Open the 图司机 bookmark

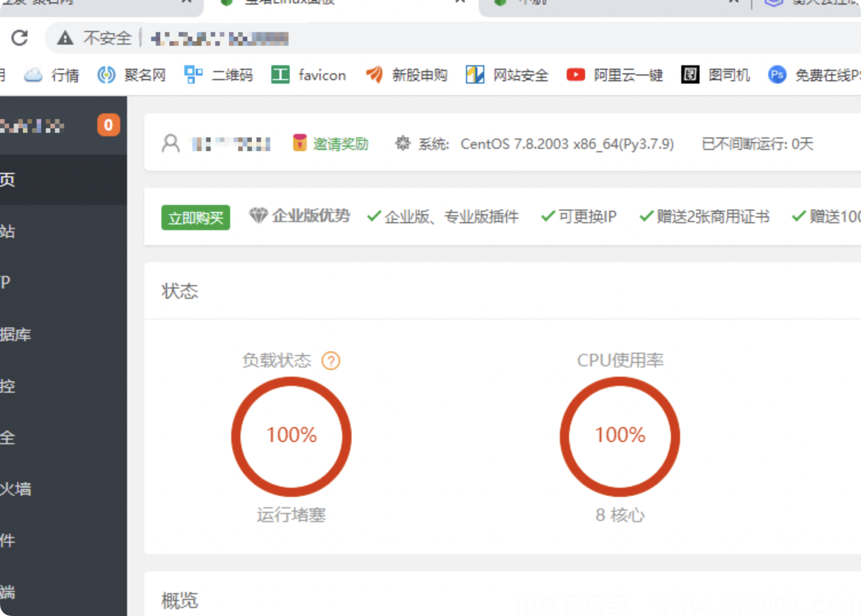point(716,75)
